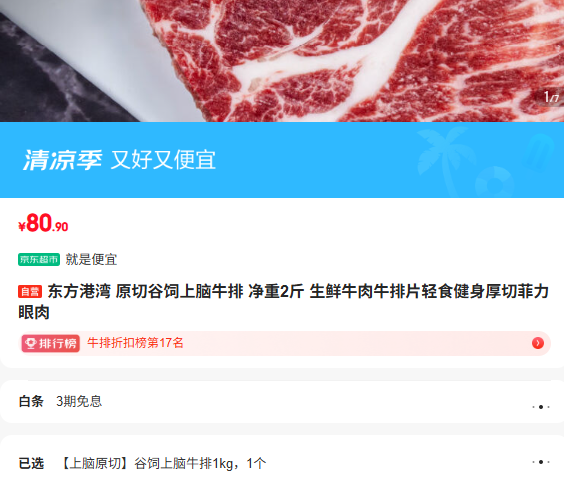Tap the 排行榜 trophy badge
The width and height of the screenshot is (564, 480).
click(x=51, y=343)
